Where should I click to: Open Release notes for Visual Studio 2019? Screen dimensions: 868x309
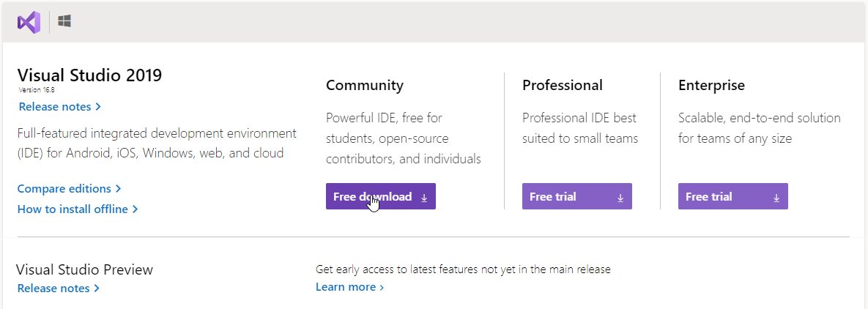pyautogui.click(x=56, y=107)
